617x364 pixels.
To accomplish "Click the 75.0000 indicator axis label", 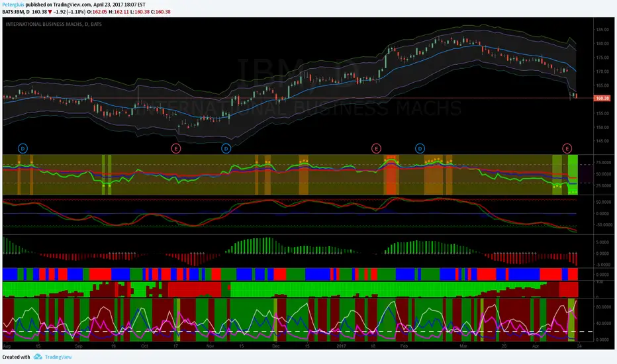I will tap(603, 162).
